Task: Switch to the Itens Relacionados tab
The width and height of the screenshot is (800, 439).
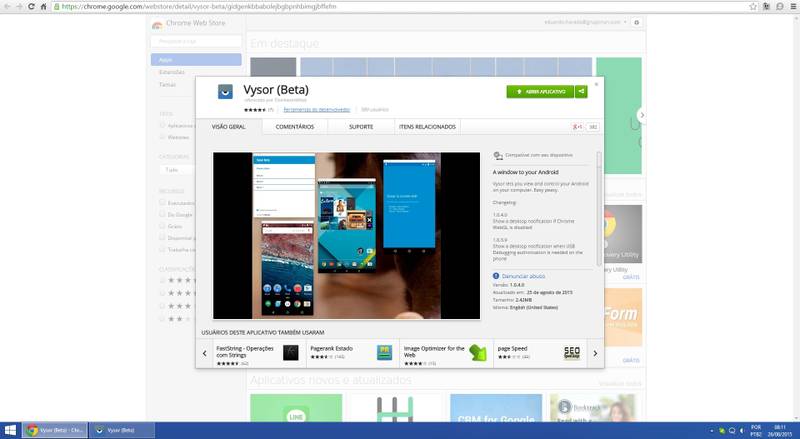Action: [427, 127]
